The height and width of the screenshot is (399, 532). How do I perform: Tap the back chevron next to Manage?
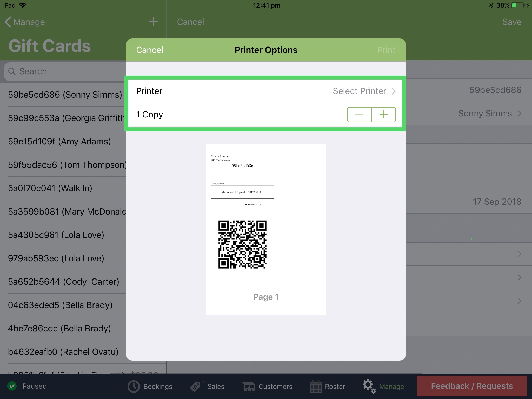[x=8, y=22]
